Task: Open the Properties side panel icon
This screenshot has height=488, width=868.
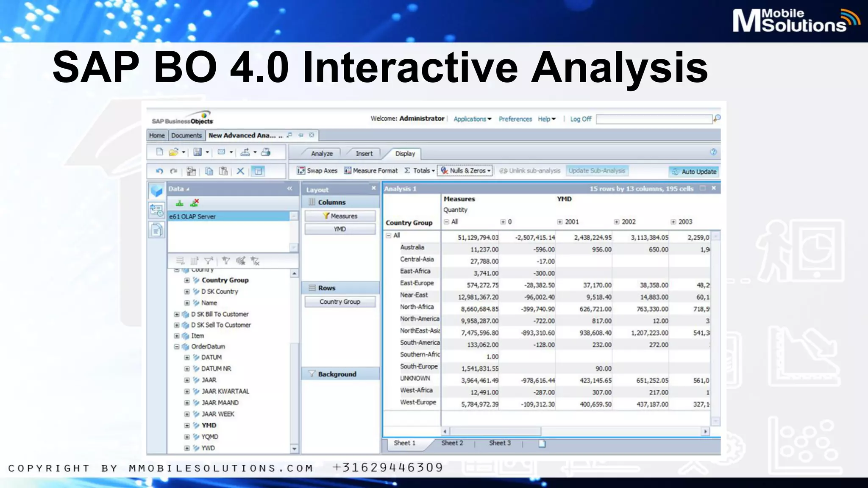Action: 156,210
